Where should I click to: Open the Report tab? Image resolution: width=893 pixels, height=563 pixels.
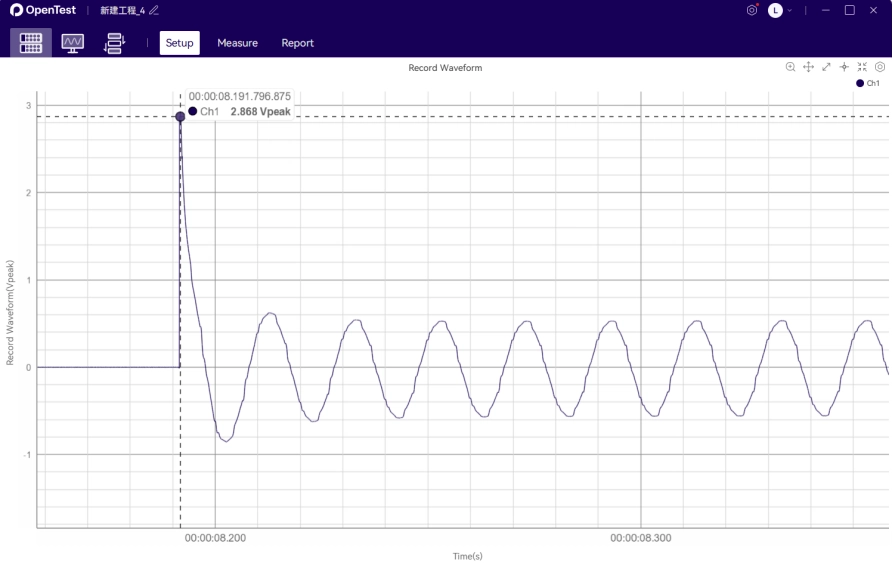pos(297,43)
